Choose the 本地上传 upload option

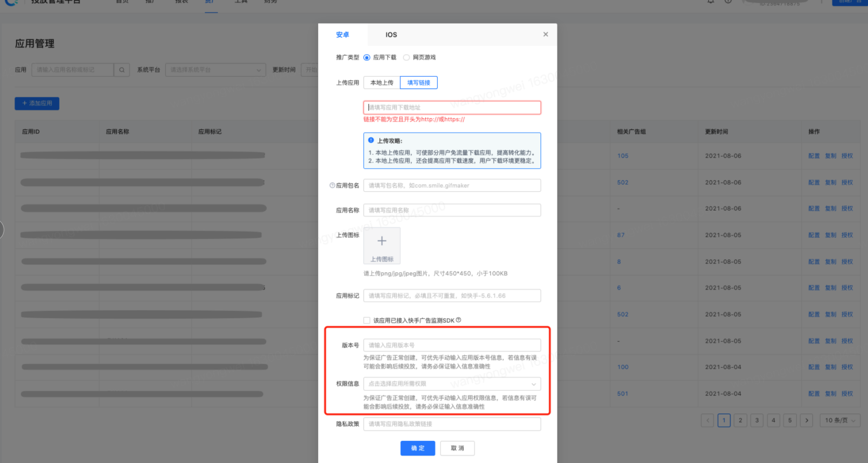382,83
